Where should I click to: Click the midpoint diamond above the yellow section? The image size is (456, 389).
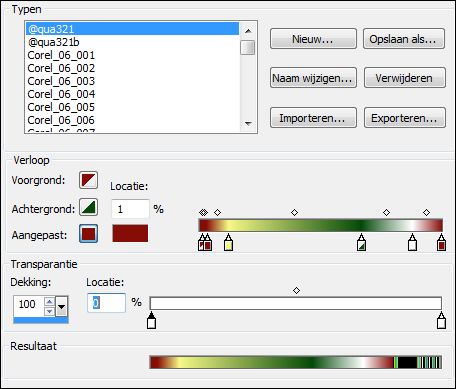(217, 212)
